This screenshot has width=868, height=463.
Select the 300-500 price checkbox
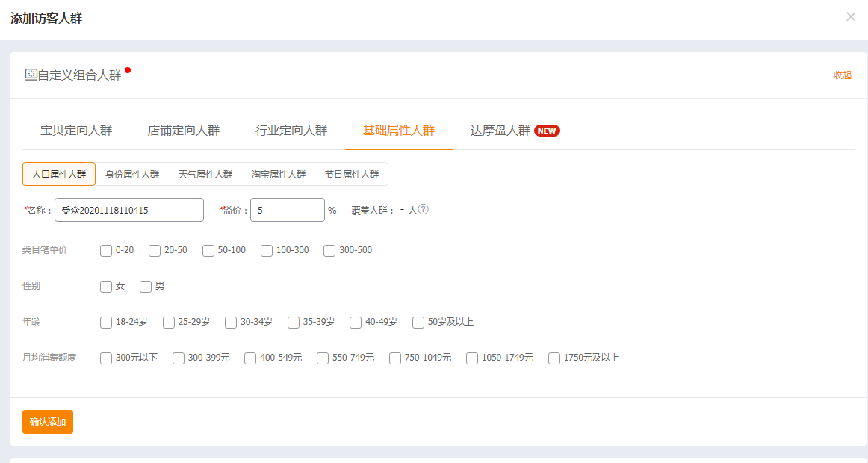[x=329, y=251]
